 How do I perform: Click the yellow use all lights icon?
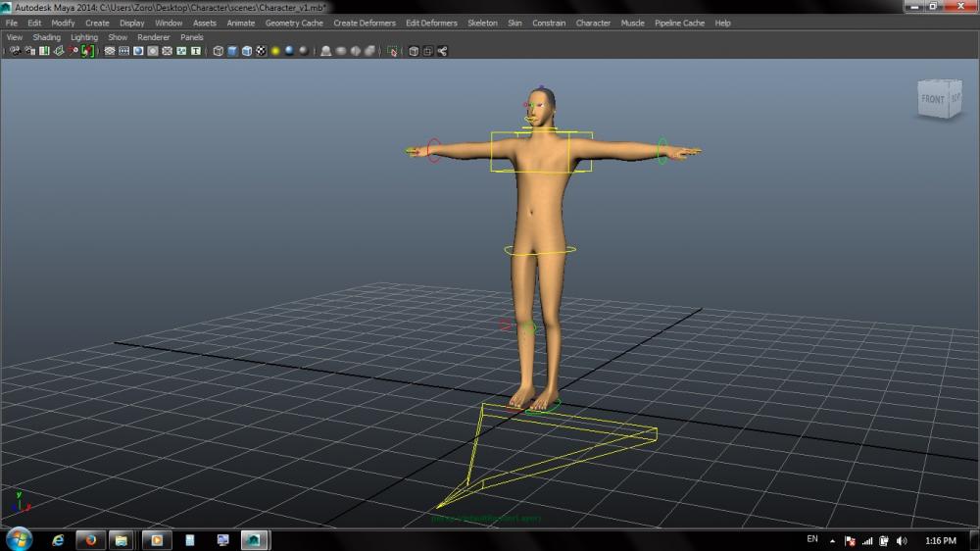(276, 51)
